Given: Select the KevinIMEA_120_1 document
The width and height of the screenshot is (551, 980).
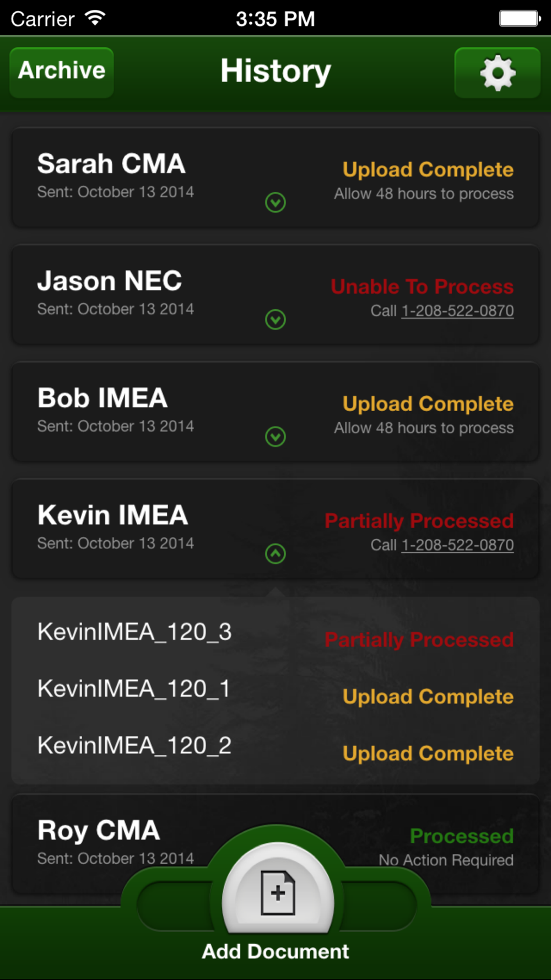Looking at the screenshot, I should click(134, 689).
